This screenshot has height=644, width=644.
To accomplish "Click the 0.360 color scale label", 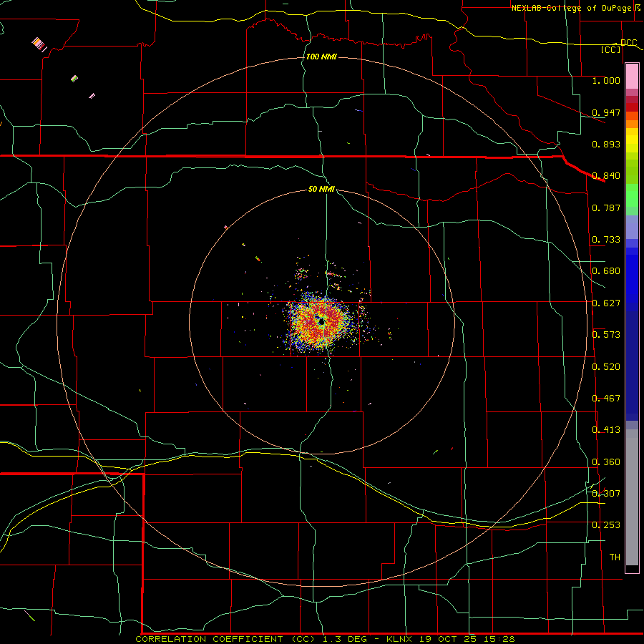I will click(x=606, y=462).
